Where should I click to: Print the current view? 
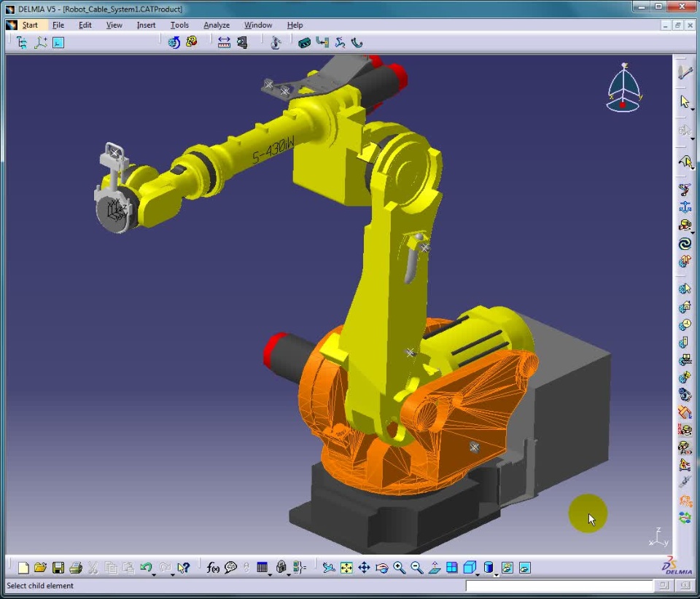coord(76,568)
